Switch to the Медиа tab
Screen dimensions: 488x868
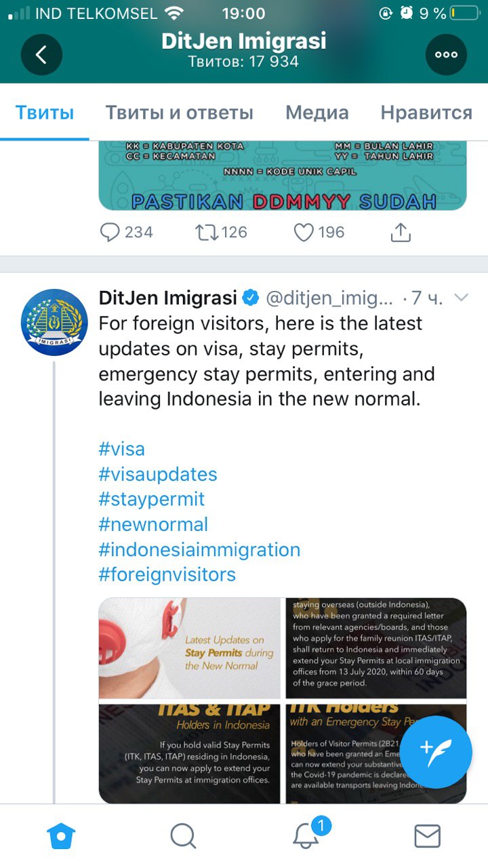(x=317, y=113)
